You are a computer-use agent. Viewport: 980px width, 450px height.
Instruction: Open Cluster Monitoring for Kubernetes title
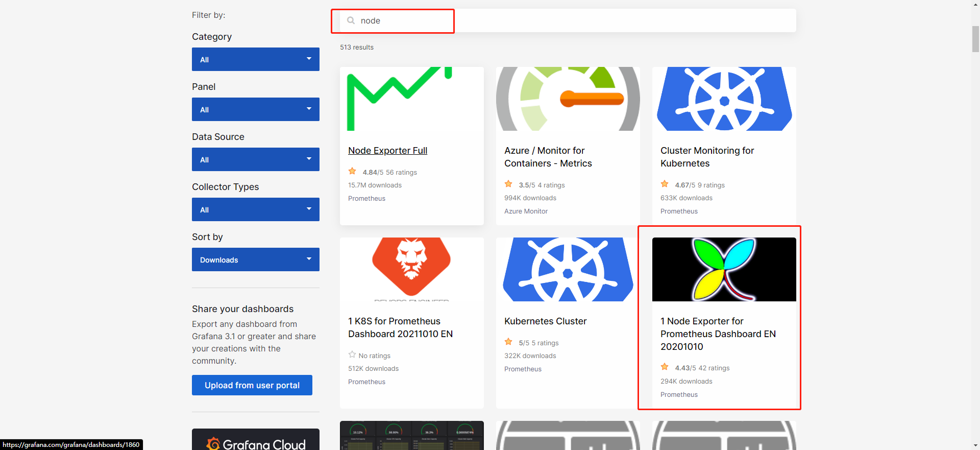pos(707,157)
